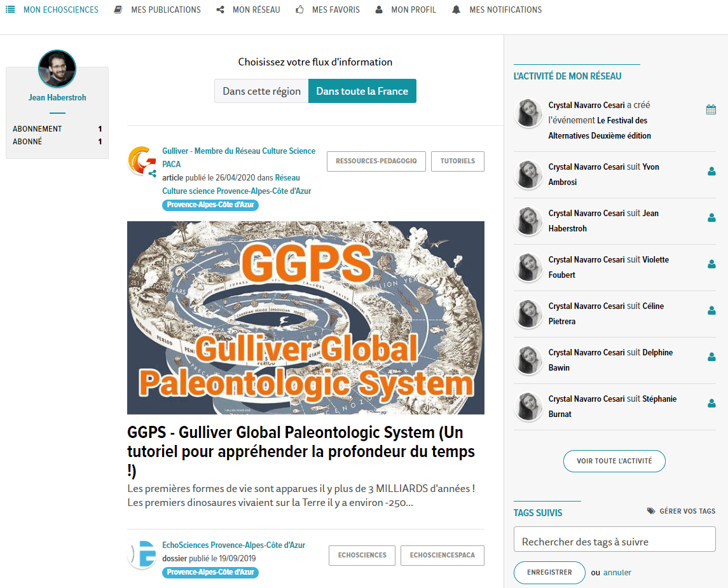The width and height of the screenshot is (728, 588).
Task: Click the Rechercher des tags à suivre field
Action: [614, 539]
